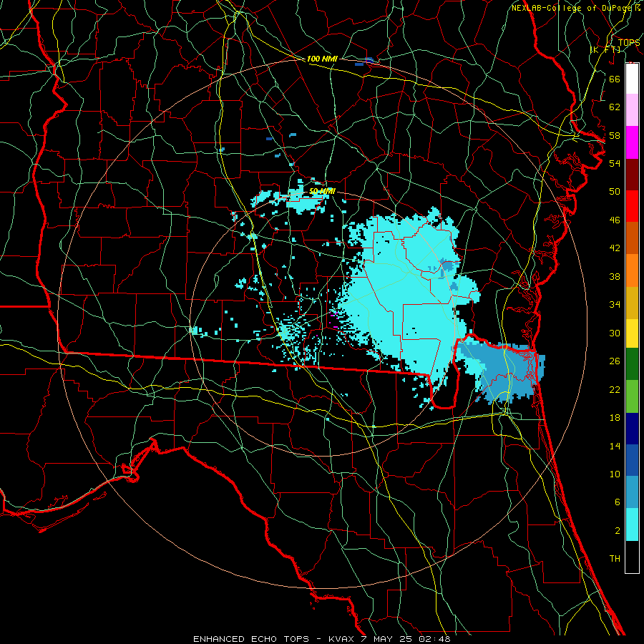Click the 100 NMI range ring label
644x644 pixels.
coord(322,59)
